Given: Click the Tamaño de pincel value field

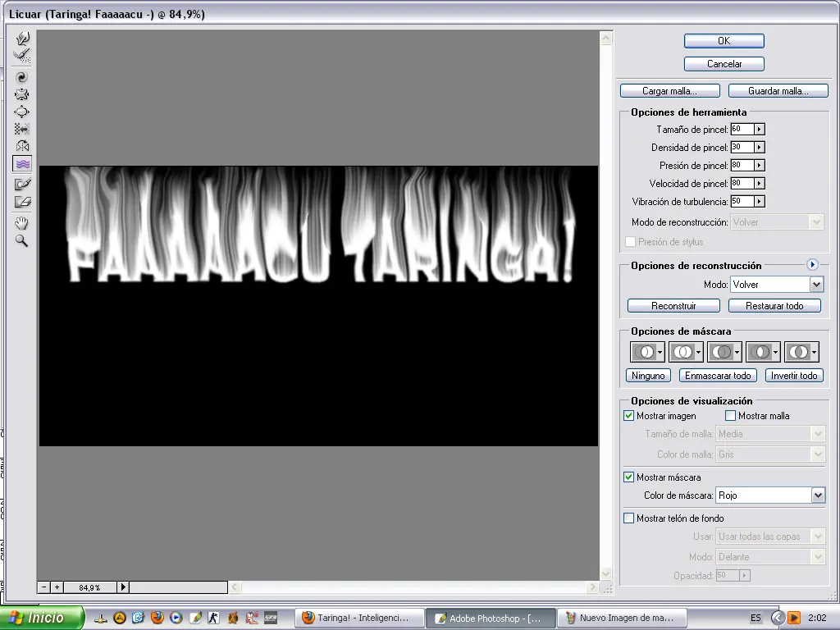Looking at the screenshot, I should click(x=742, y=129).
